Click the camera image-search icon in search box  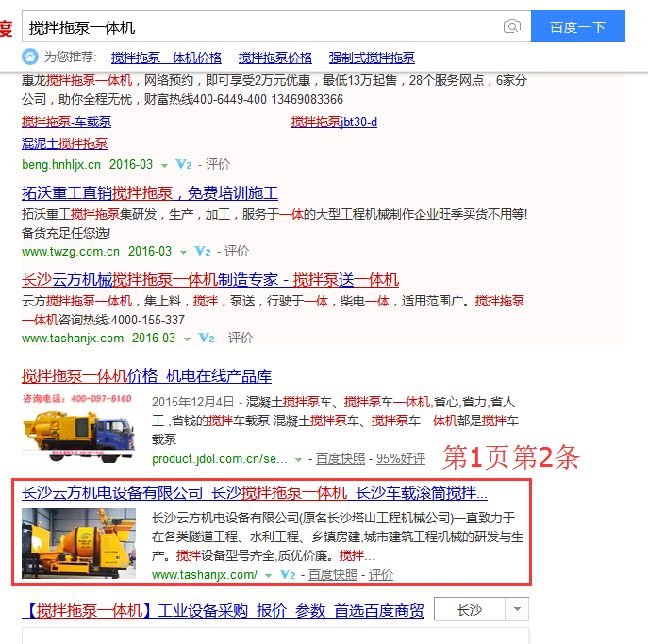point(511,27)
